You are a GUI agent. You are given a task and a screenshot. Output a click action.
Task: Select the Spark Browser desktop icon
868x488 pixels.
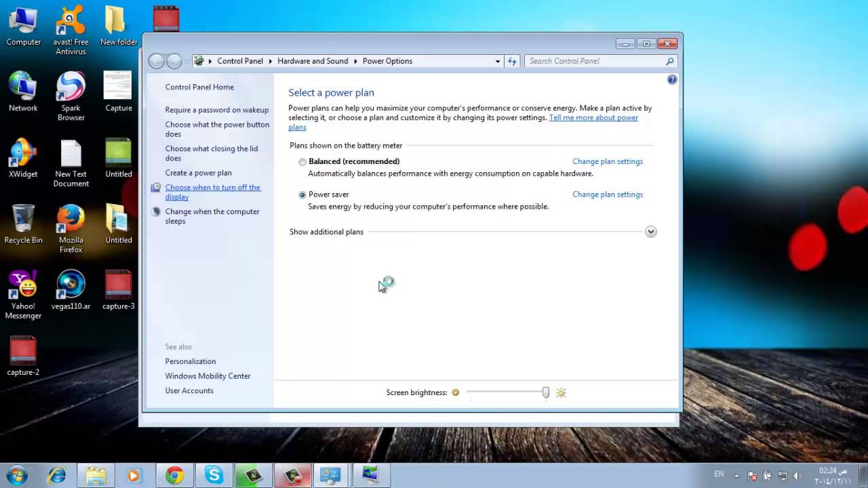[71, 96]
